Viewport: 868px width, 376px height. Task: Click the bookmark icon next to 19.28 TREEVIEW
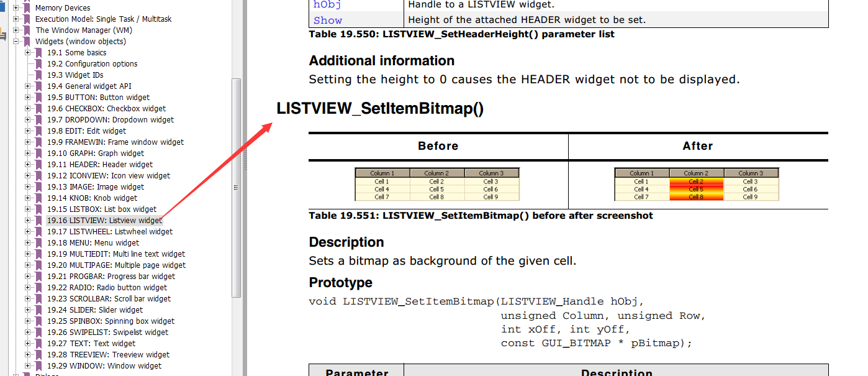pos(38,355)
